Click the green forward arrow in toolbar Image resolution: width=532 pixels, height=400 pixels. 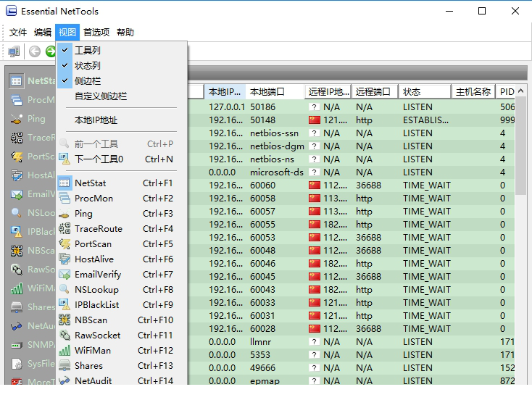pos(51,51)
